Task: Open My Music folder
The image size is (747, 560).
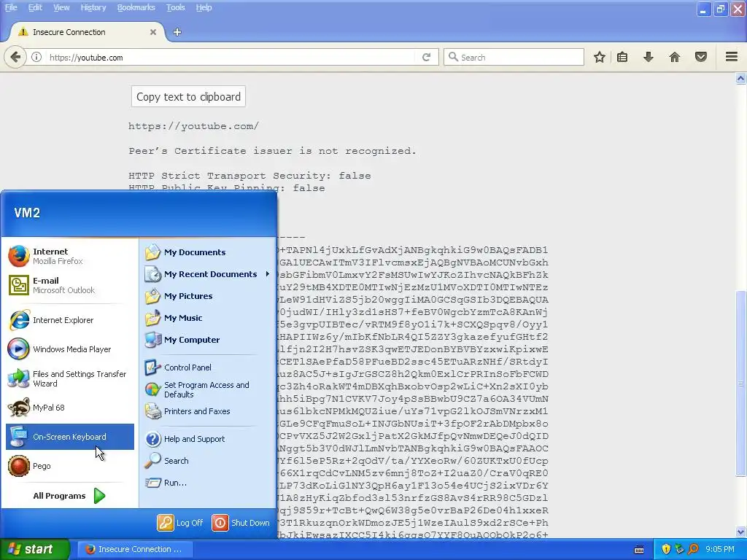Action: 207,318
